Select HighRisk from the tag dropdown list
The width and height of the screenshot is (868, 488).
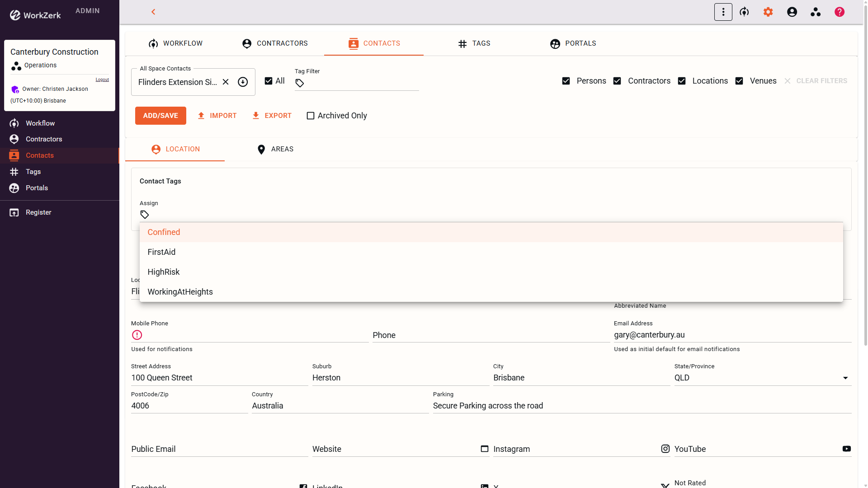pos(164,272)
